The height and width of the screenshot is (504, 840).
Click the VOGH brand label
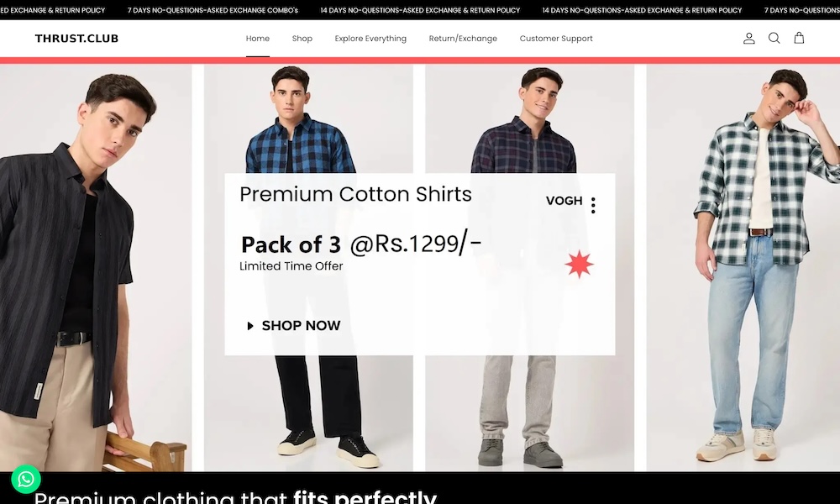[564, 201]
